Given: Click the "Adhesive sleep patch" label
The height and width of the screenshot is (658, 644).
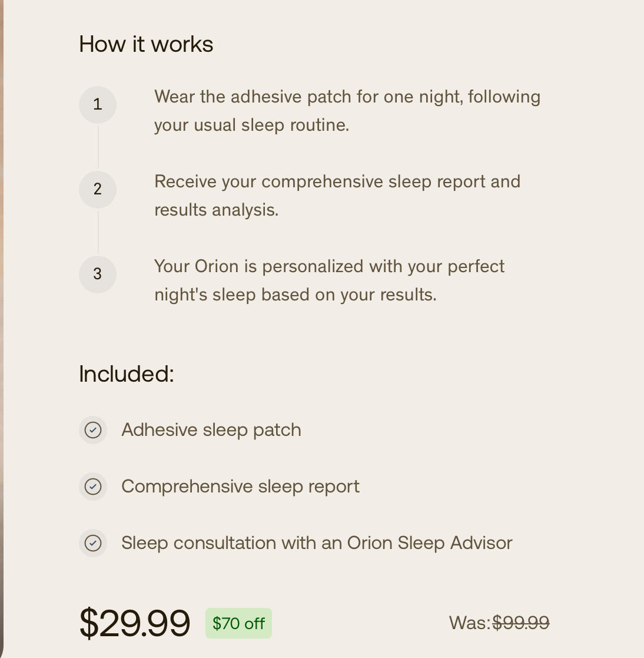Looking at the screenshot, I should click(211, 430).
